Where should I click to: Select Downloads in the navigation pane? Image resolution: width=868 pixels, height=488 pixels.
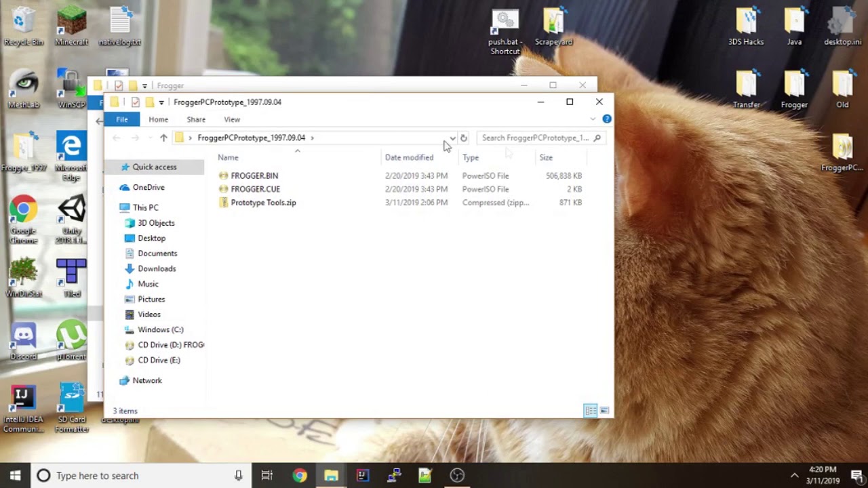point(157,268)
